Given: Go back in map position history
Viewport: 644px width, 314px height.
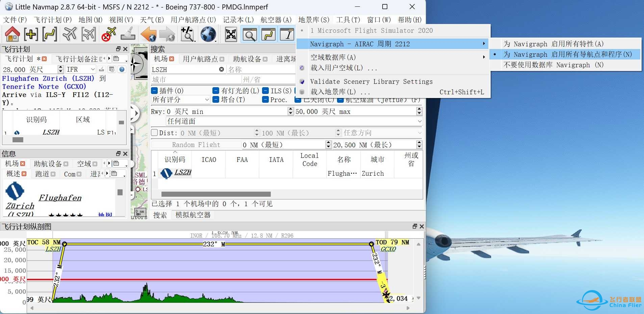Looking at the screenshot, I should coord(148,34).
